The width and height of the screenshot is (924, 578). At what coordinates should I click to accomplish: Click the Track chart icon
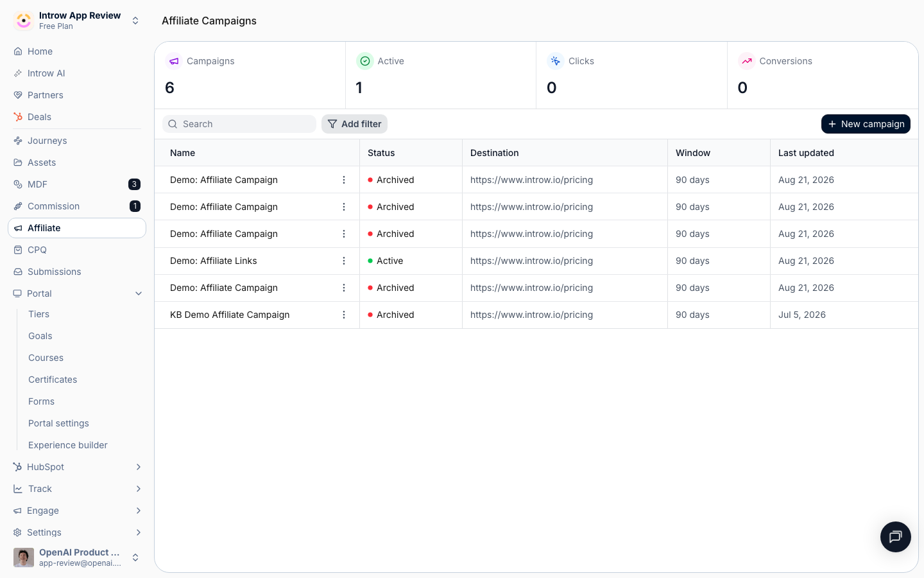point(17,489)
